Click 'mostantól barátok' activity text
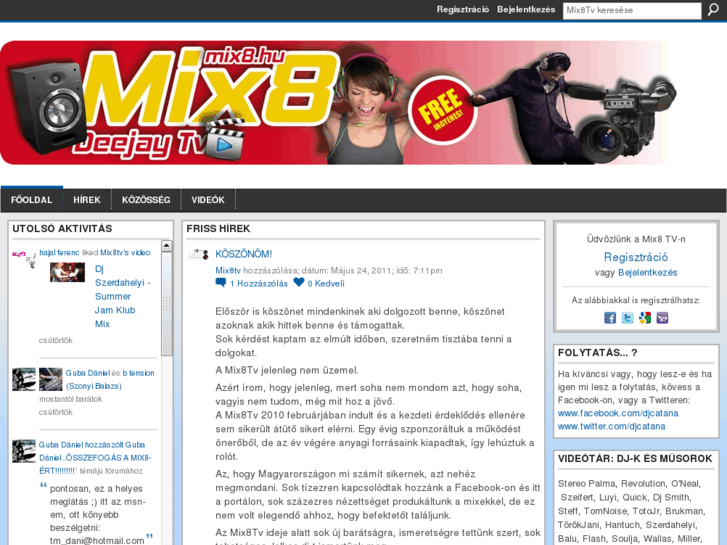Screen dimensions: 727x545 pos(70,399)
